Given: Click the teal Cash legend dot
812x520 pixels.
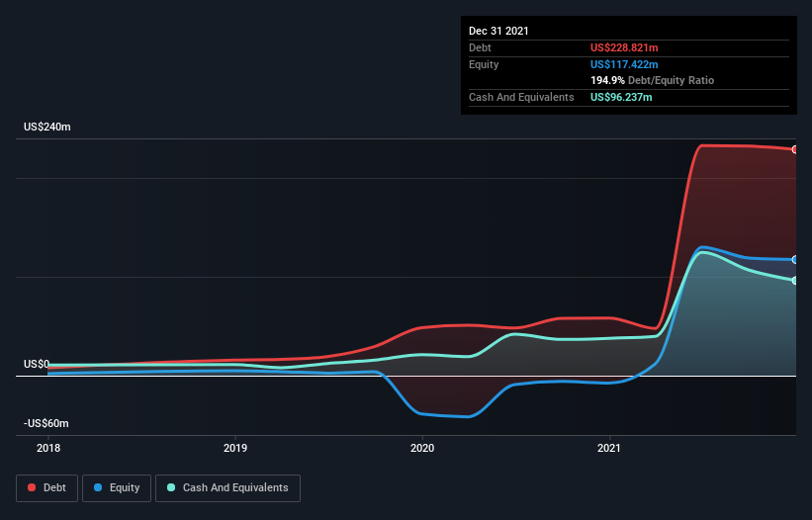Looking at the screenshot, I should point(171,487).
